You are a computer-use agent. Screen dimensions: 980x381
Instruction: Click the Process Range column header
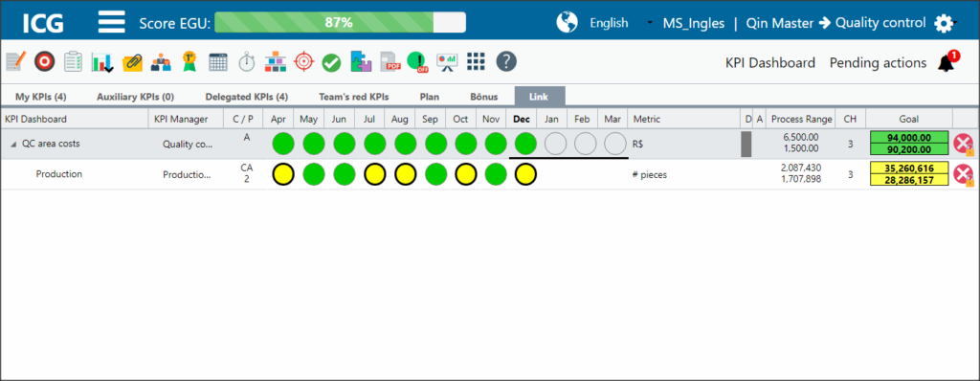pos(801,119)
